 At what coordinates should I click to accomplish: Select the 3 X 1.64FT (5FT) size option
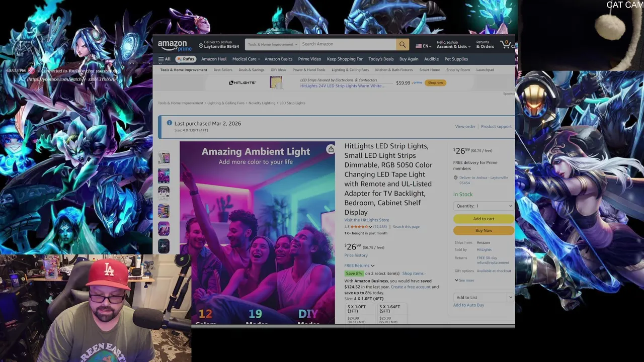click(392, 313)
